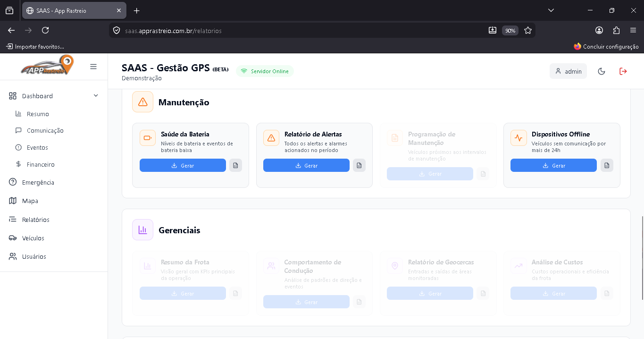
Task: Open the Comunicação submenu item
Action: [x=45, y=130]
